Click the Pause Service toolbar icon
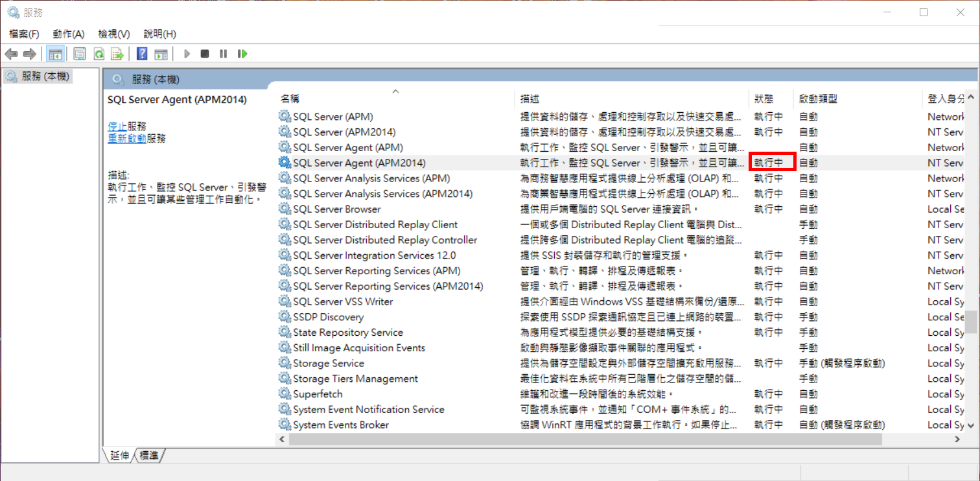 223,54
